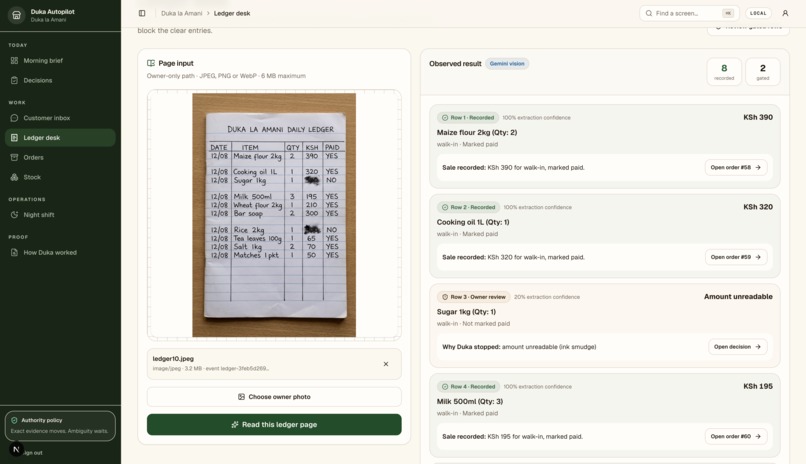Click the Find a screen search field
806x464 pixels.
(x=689, y=13)
